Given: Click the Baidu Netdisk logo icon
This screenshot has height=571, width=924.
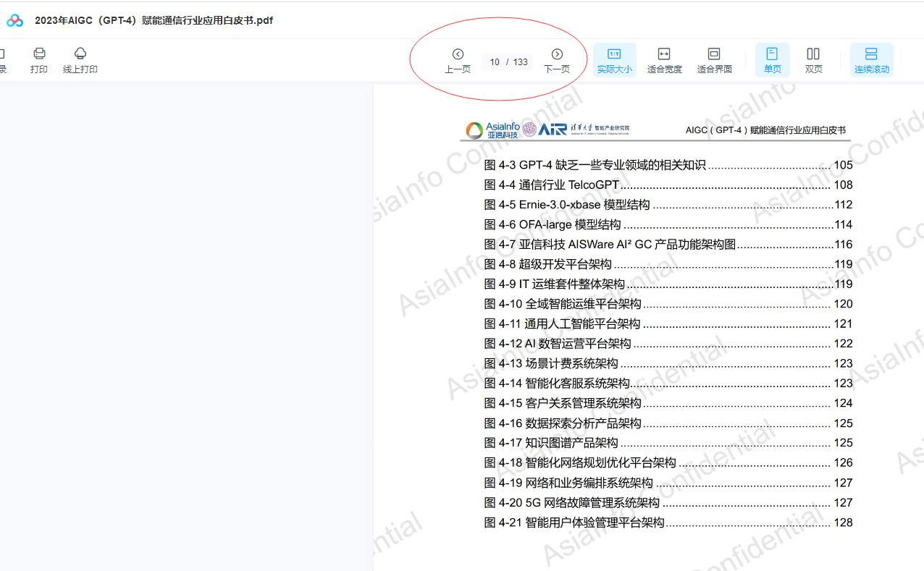Looking at the screenshot, I should (14, 21).
